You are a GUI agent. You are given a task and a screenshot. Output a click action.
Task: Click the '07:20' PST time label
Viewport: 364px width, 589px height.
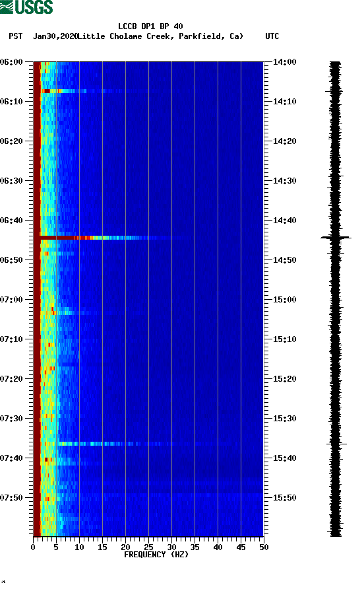pos(11,379)
